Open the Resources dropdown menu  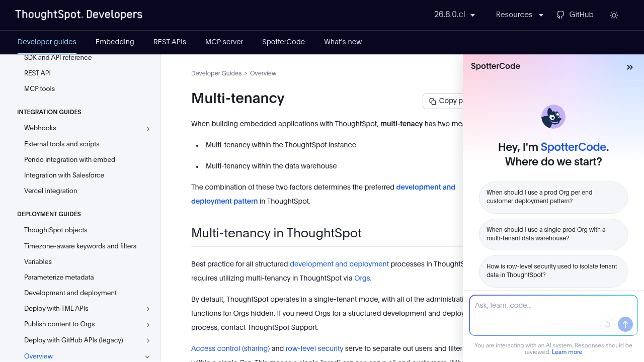pos(520,15)
